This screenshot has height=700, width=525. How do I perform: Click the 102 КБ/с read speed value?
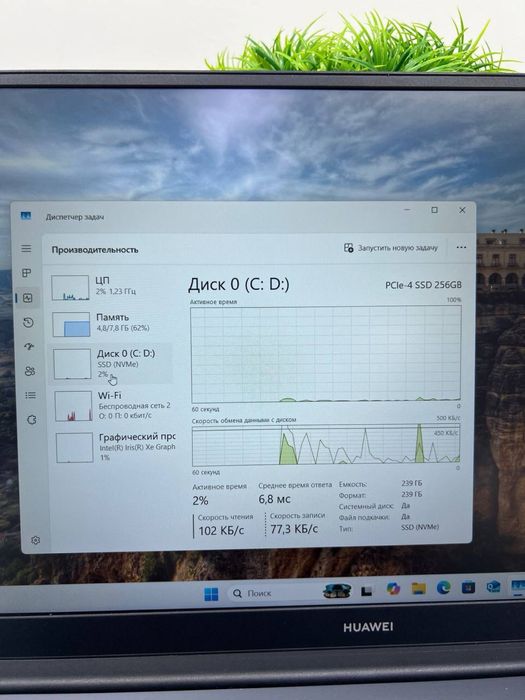pyautogui.click(x=221, y=531)
